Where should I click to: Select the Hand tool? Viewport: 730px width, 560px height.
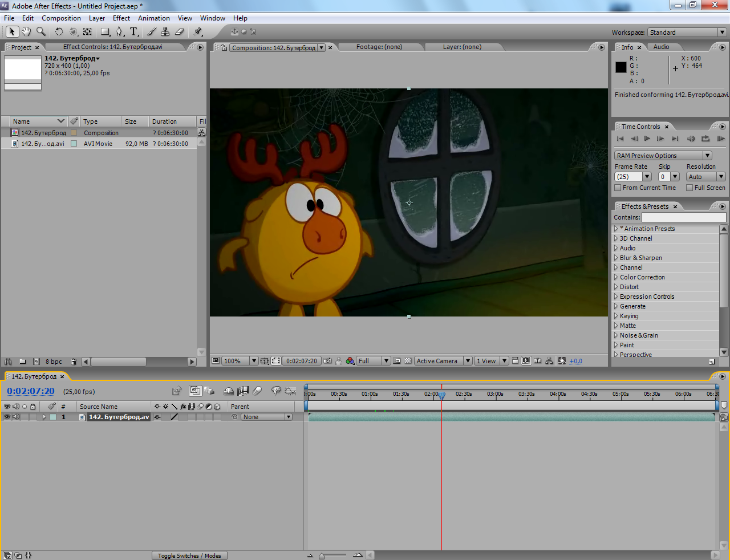click(x=26, y=32)
